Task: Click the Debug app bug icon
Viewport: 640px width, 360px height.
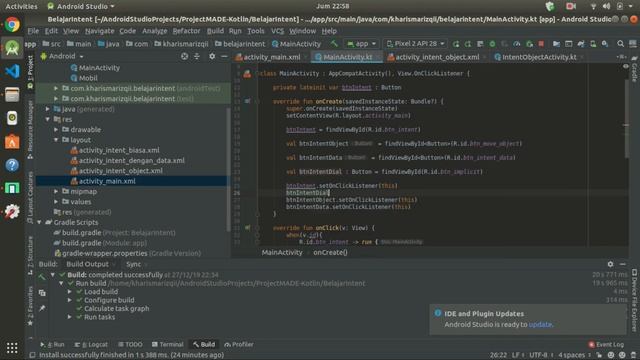Action: 492,44
